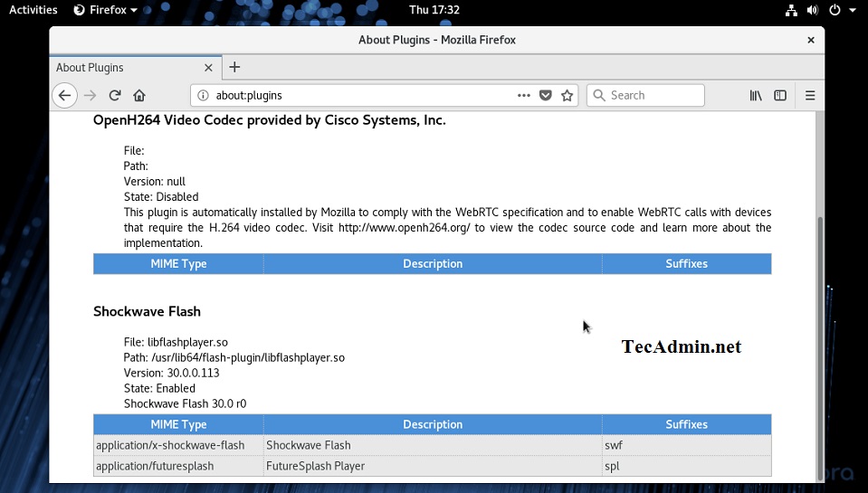Click the flash-plugin path line
868x493 pixels.
(x=234, y=357)
